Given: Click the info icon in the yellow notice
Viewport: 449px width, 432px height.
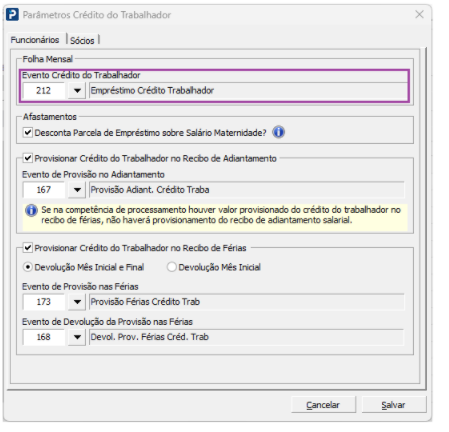Looking at the screenshot, I should point(31,210).
